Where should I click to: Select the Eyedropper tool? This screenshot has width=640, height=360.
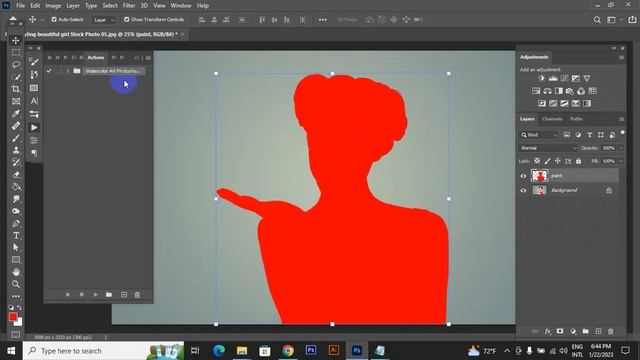[16, 113]
